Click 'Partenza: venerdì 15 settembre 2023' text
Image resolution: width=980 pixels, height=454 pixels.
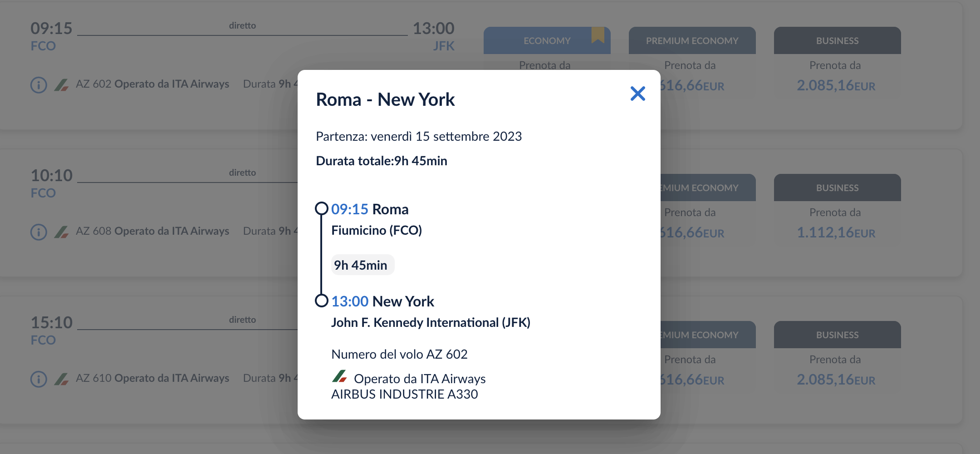click(419, 136)
